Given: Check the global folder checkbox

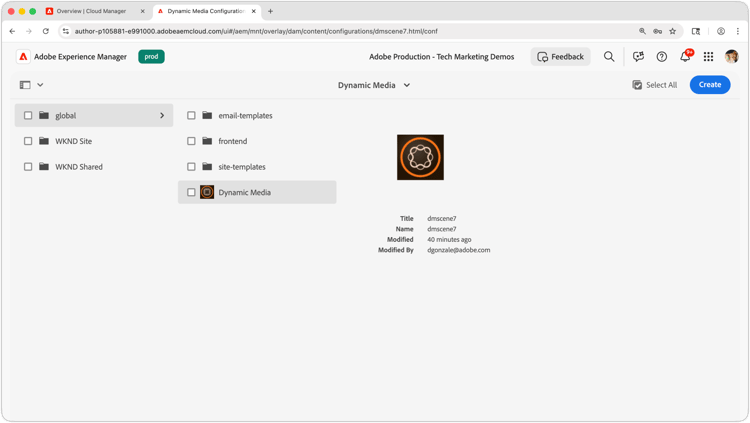Looking at the screenshot, I should (28, 115).
